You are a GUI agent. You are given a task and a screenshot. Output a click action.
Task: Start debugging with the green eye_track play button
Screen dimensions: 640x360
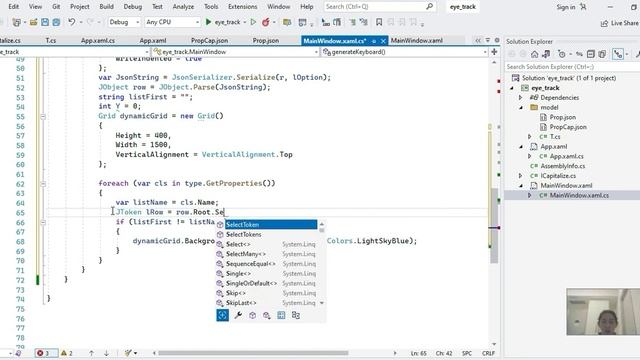point(223,22)
